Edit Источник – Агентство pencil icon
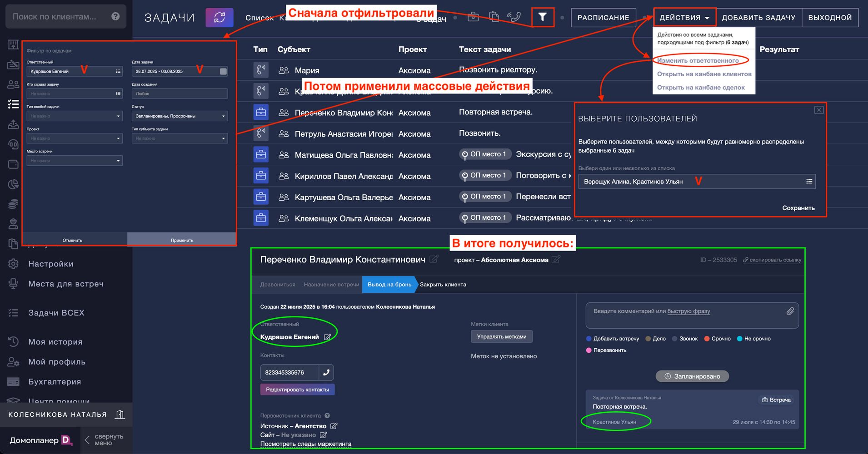 [334, 426]
